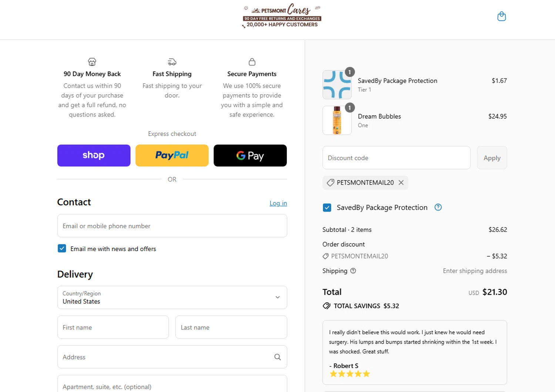Click the 90 Day Money Back store icon
Viewport: 555px width, 392px height.
click(x=92, y=62)
